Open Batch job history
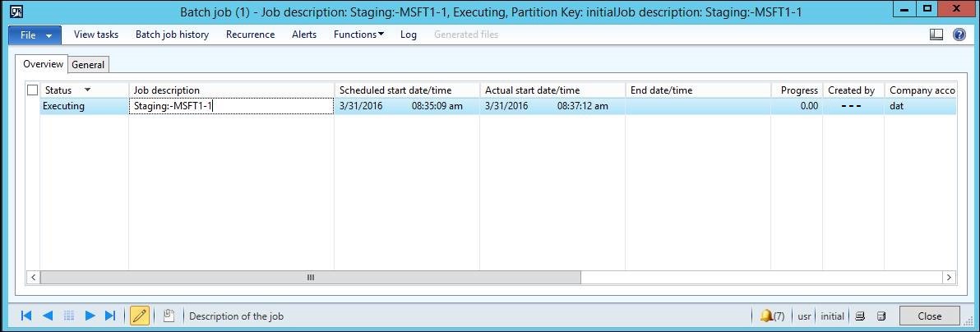 [x=172, y=35]
